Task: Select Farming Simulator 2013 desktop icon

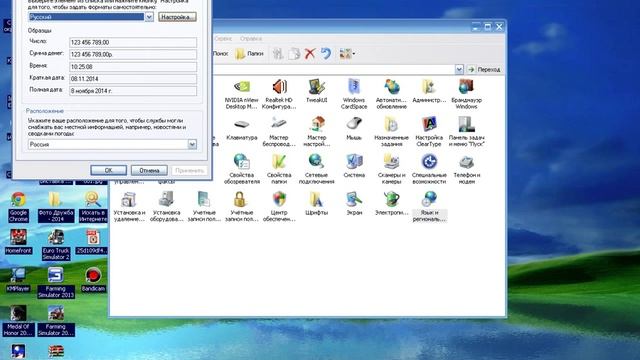Action: pyautogui.click(x=56, y=283)
